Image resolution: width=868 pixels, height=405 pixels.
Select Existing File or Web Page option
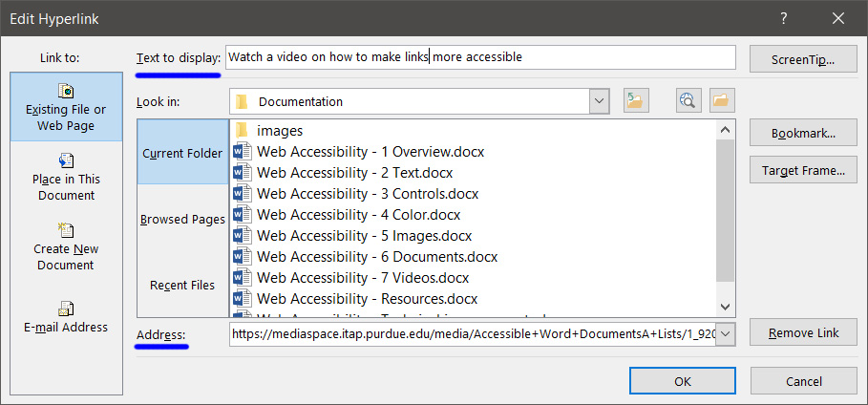(x=66, y=106)
